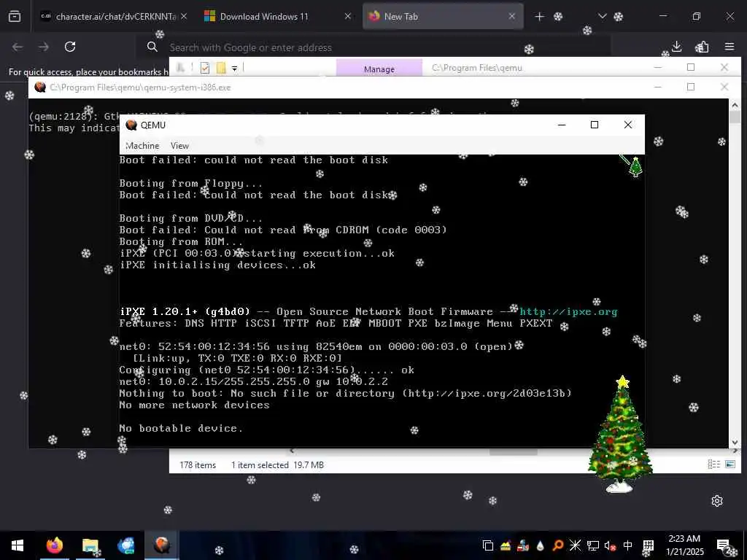Open Firefox application hamburger menu

[729, 47]
